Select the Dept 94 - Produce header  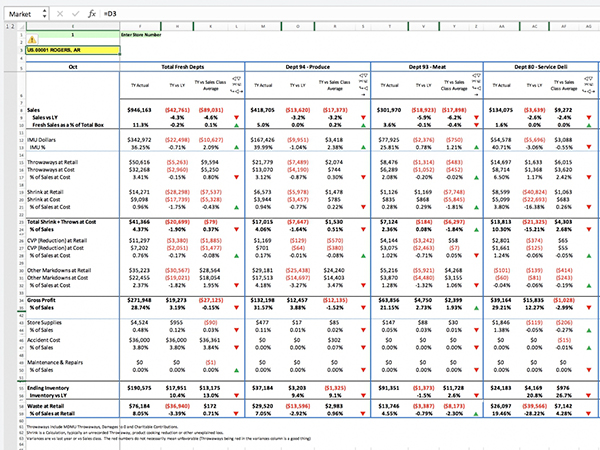307,67
